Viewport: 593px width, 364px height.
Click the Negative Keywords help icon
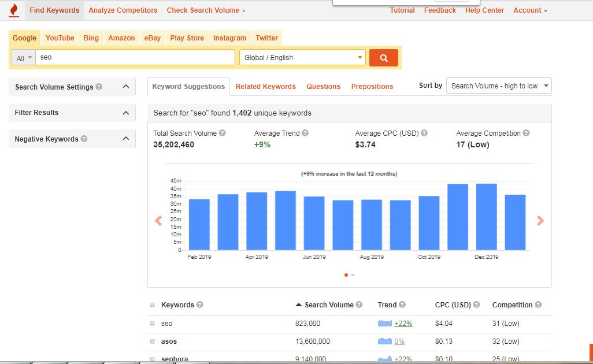coord(84,139)
